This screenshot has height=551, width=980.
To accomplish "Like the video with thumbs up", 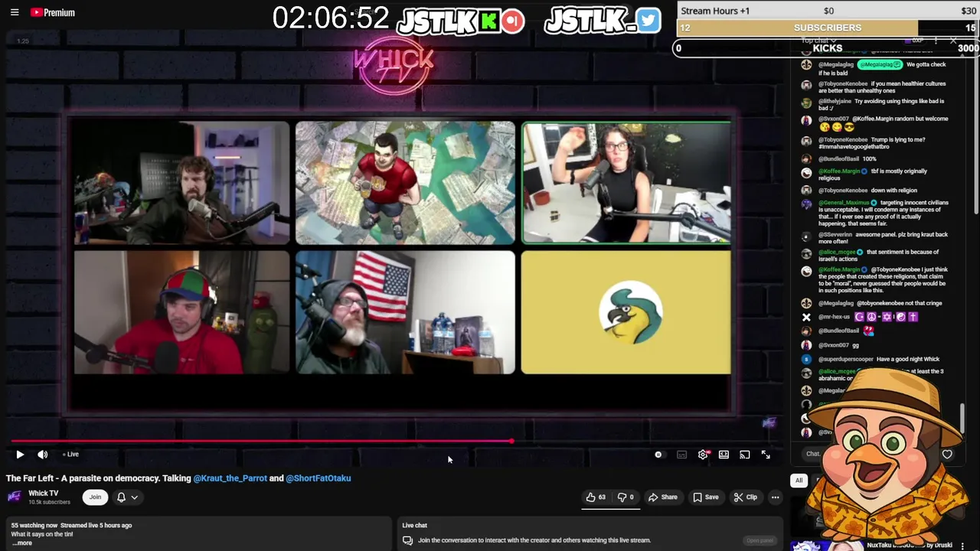I will click(x=596, y=497).
